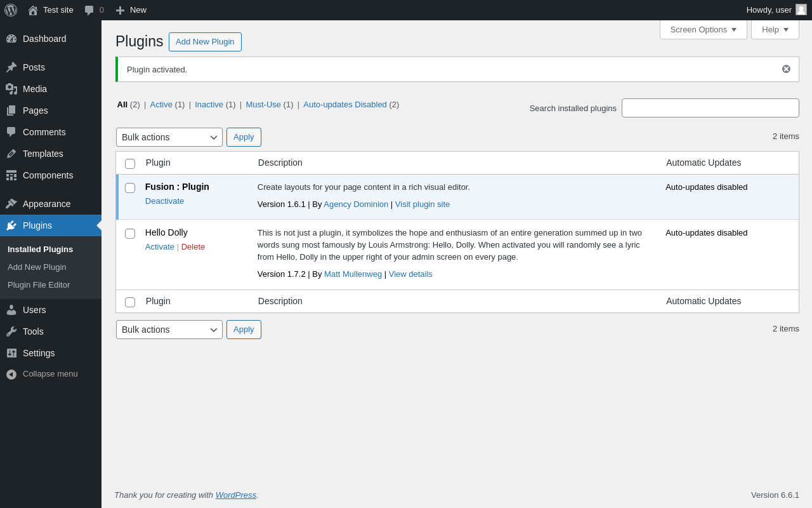Open the top Bulk actions dropdown
This screenshot has height=508, width=812.
coord(169,137)
